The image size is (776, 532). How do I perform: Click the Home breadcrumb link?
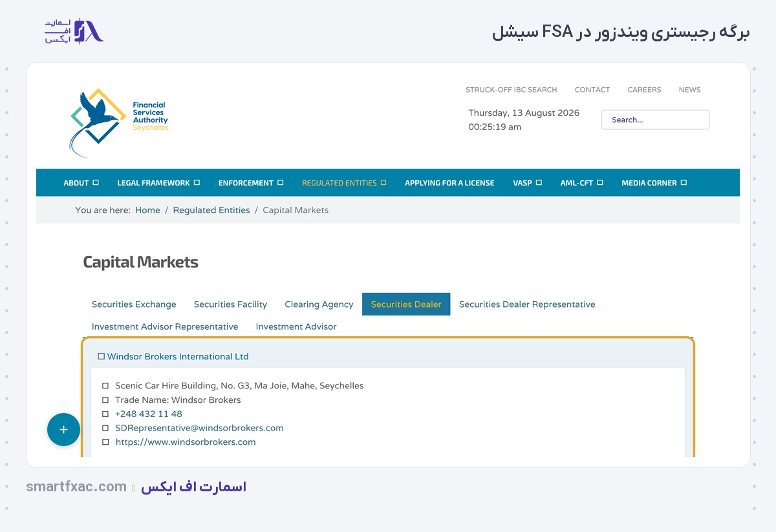pos(147,210)
